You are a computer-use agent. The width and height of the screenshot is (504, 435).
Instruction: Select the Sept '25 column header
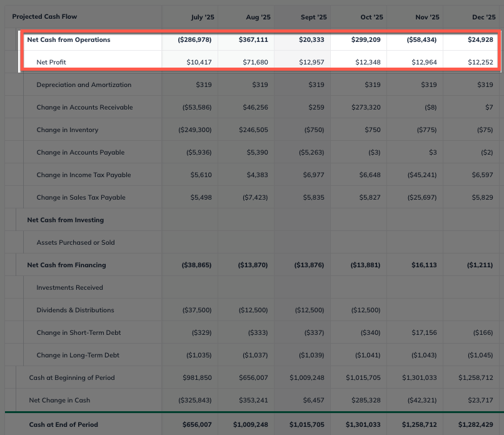pos(314,17)
